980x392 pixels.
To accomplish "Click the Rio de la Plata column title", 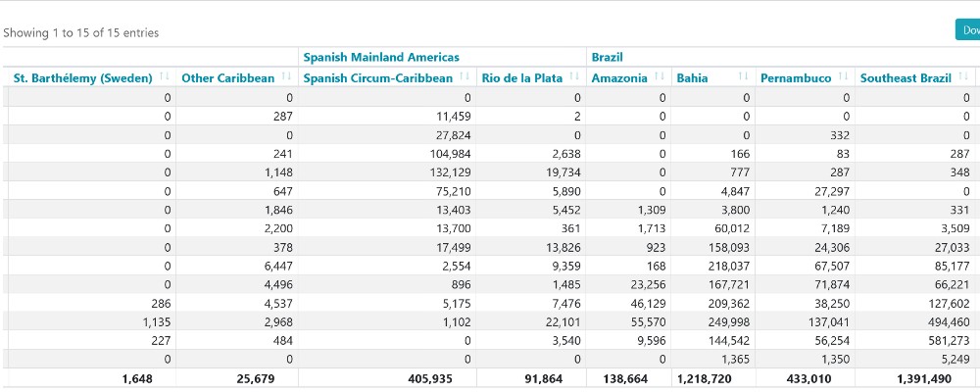I will point(521,77).
